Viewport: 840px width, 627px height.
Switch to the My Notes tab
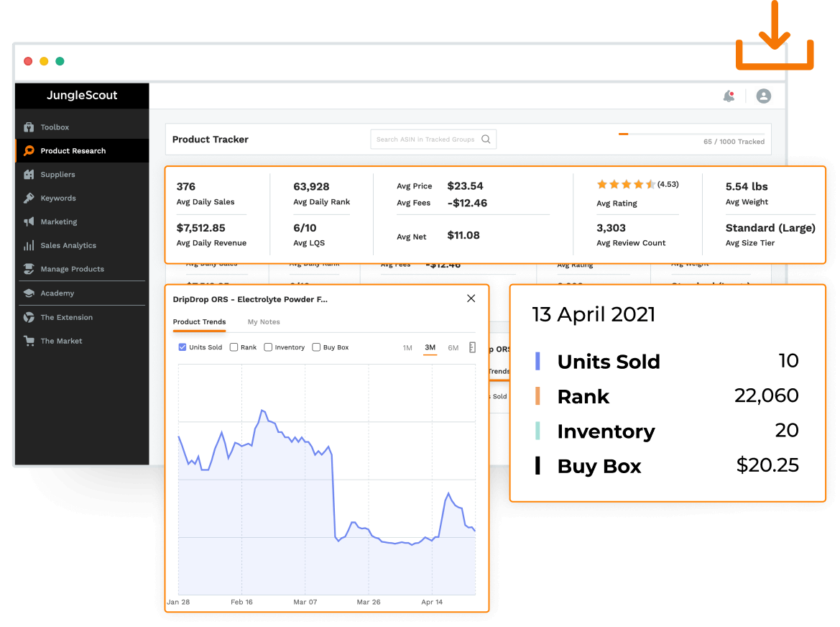point(263,322)
